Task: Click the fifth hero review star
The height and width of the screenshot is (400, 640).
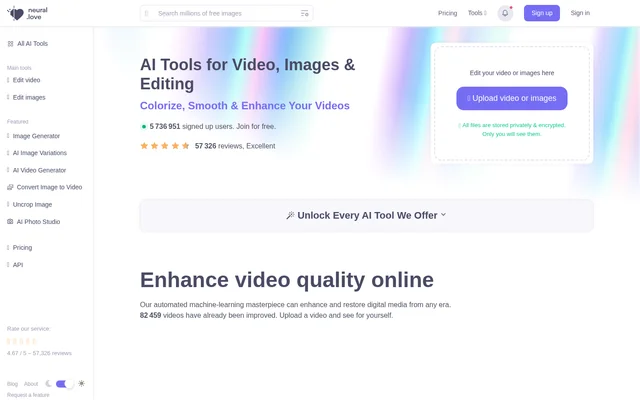Action: (186, 146)
